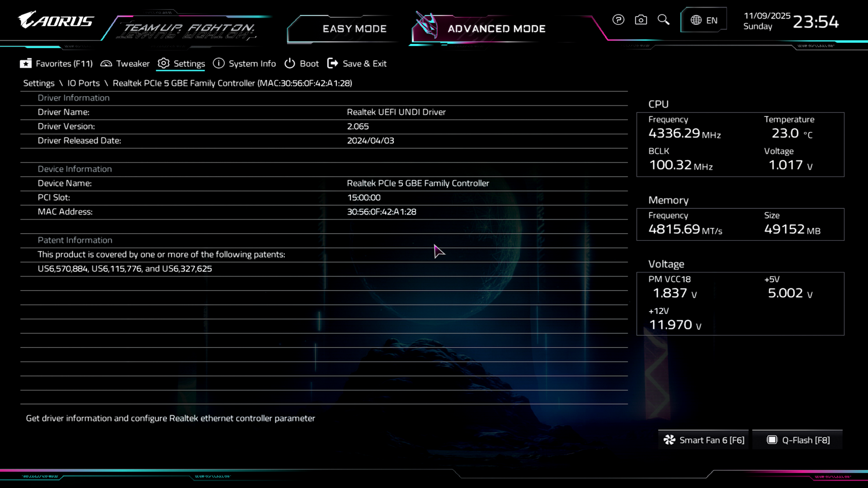Viewport: 868px width, 488px height.
Task: Click the Boot power icon
Action: tap(289, 64)
